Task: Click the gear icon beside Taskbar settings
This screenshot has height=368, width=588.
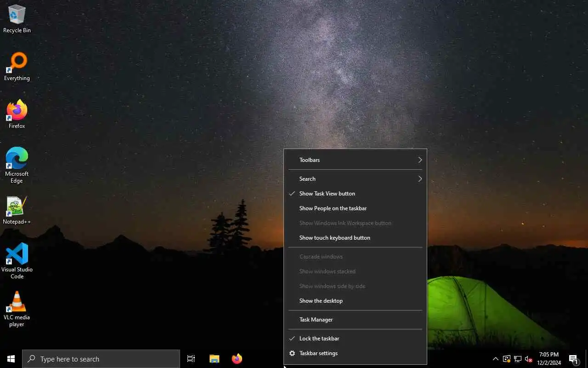Action: [292, 353]
